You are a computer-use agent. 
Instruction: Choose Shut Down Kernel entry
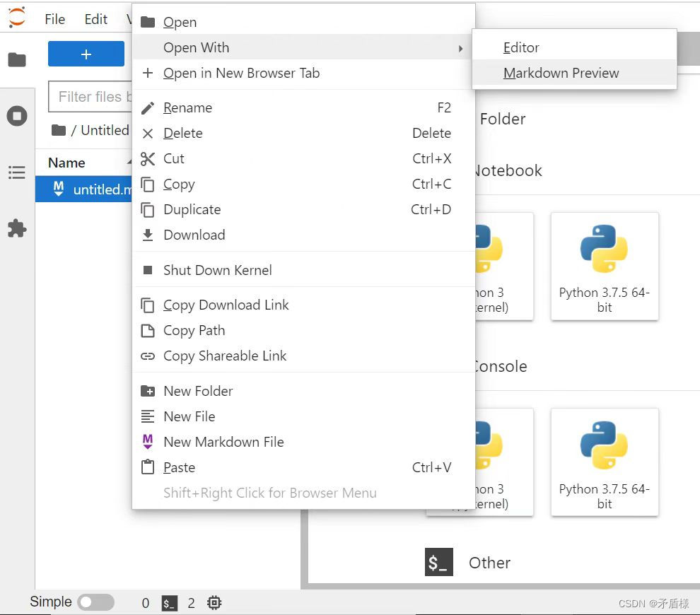click(303, 270)
